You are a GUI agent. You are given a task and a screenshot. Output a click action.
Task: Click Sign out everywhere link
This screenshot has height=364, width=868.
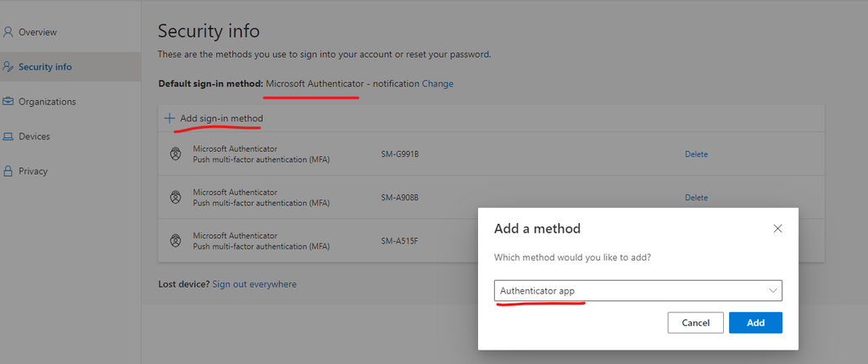254,284
